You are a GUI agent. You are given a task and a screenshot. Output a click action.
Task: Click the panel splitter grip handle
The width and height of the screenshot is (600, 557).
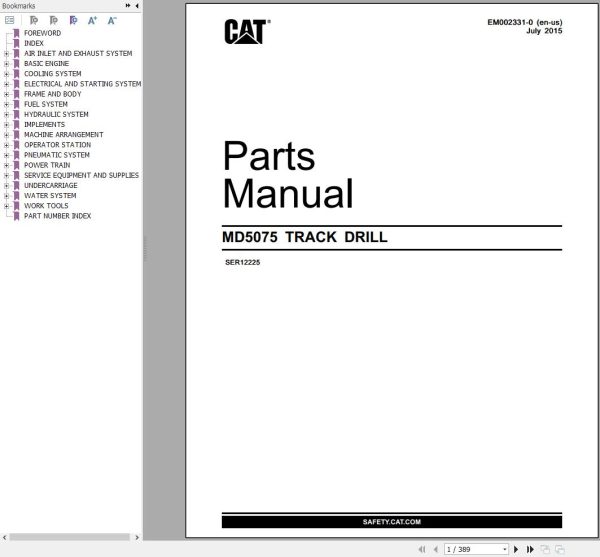(145, 249)
